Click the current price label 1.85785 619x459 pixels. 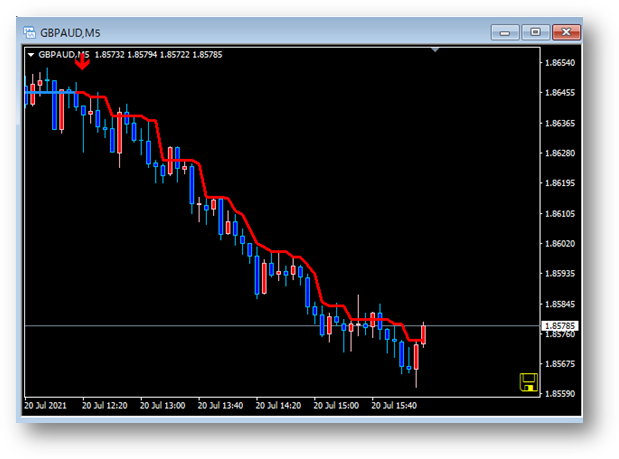pyautogui.click(x=560, y=326)
